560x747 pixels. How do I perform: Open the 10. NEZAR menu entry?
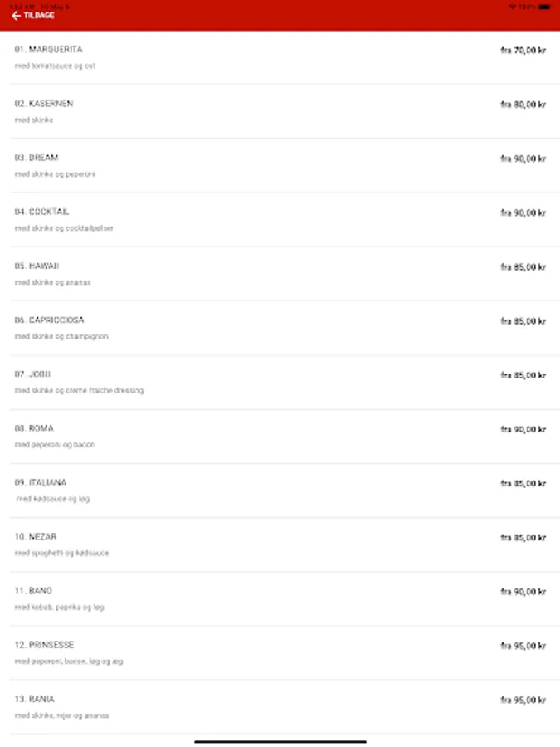[280, 542]
